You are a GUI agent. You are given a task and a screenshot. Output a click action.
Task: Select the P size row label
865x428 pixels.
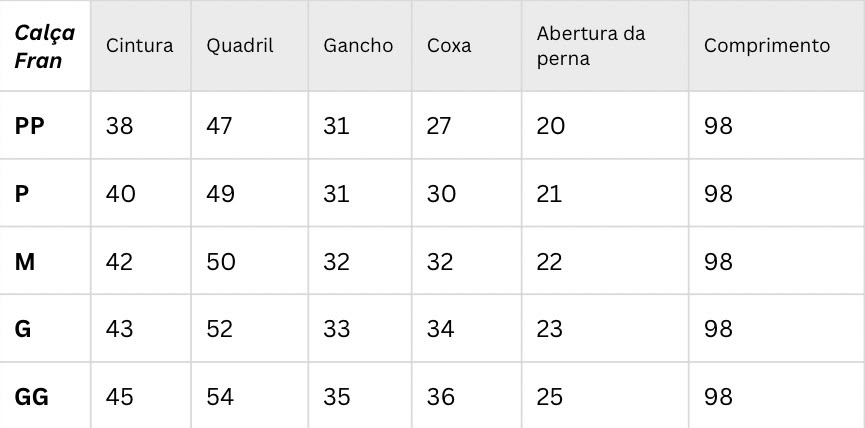tap(22, 194)
